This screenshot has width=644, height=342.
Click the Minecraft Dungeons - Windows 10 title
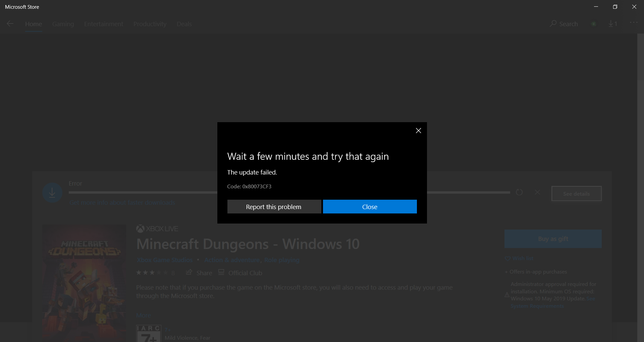(248, 244)
